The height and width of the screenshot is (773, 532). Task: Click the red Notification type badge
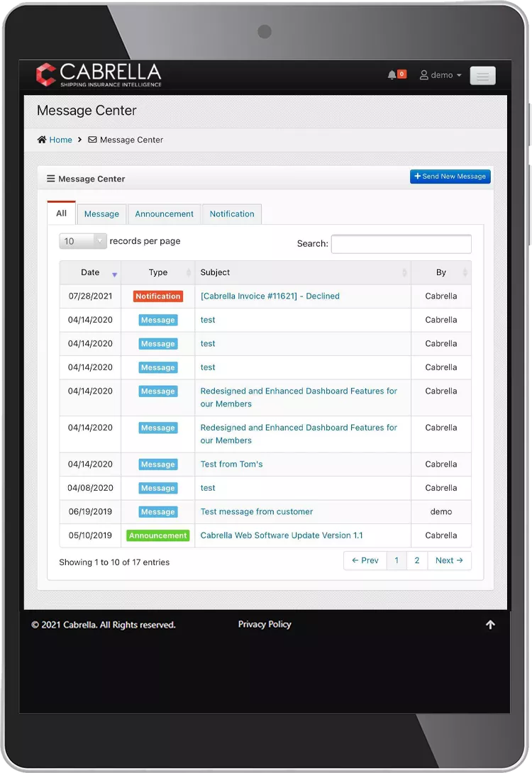pos(157,296)
